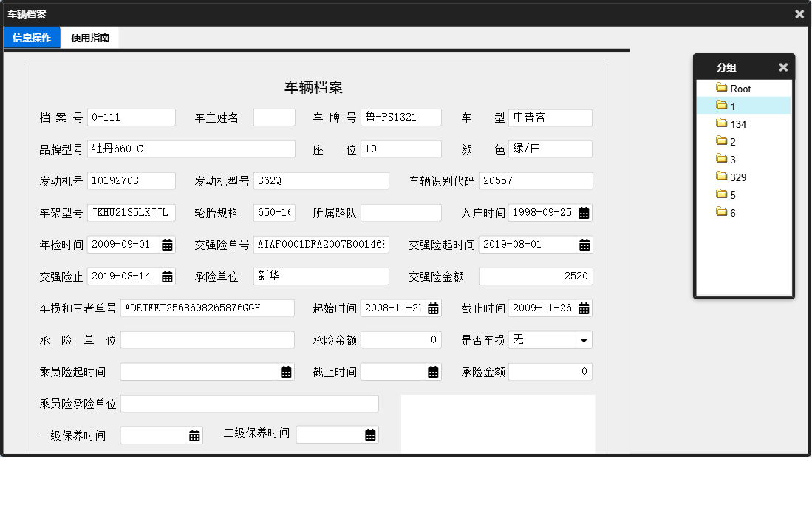The width and height of the screenshot is (812, 519).
Task: Click the empty 车主姓名 input field
Action: tap(273, 117)
